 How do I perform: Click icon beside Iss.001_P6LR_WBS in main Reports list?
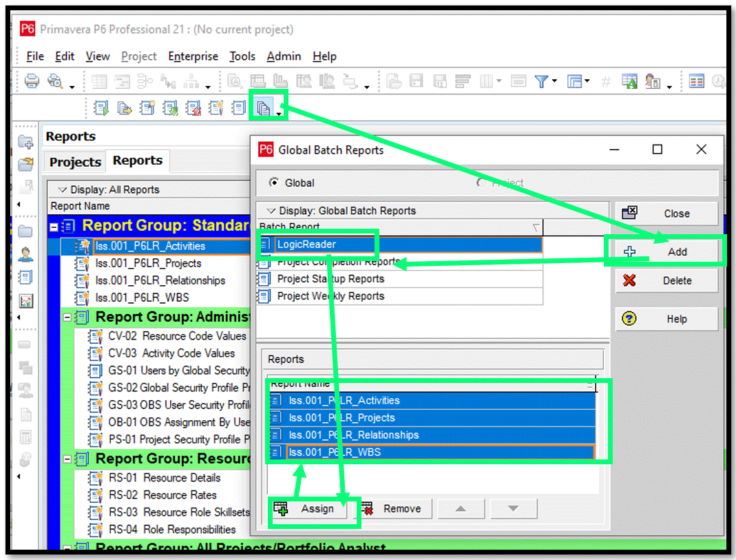[82, 298]
